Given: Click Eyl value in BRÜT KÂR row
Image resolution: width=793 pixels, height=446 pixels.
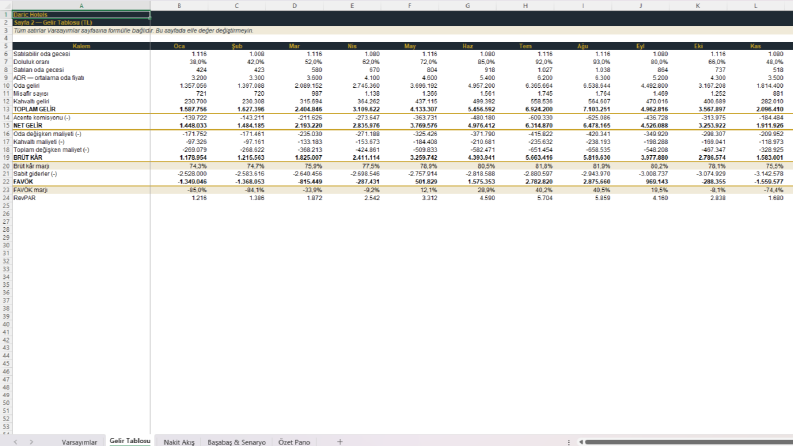Looking at the screenshot, I should click(640, 158).
